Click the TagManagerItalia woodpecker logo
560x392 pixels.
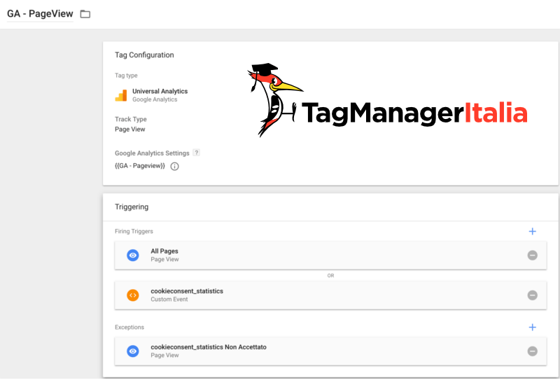[x=387, y=100]
